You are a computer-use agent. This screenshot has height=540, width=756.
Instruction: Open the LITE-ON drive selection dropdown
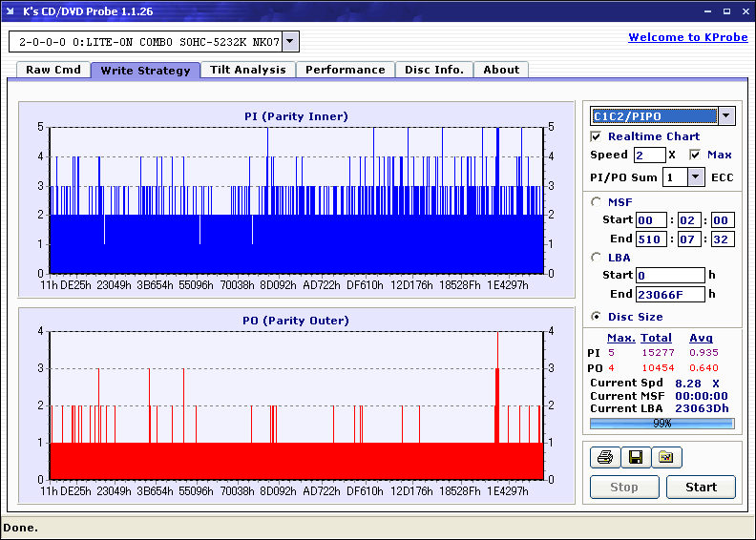291,42
